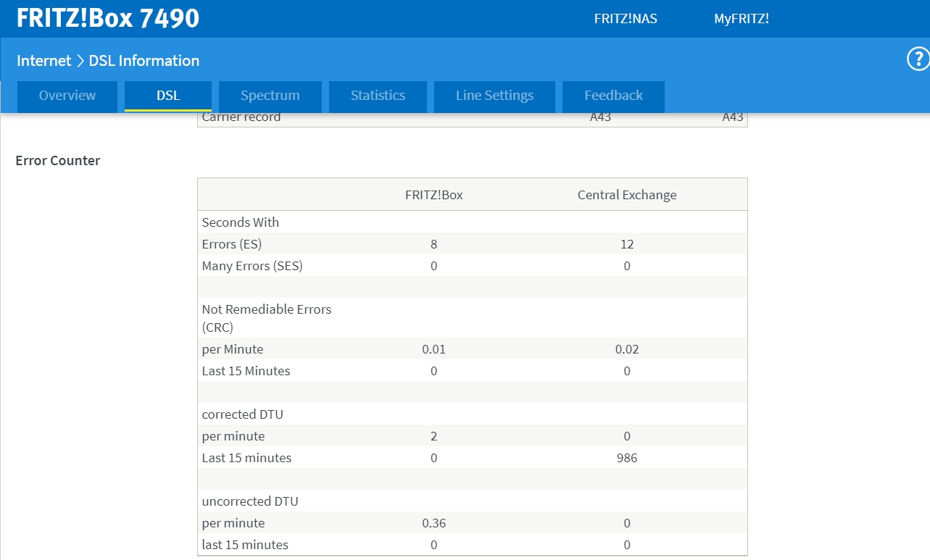Select the Errors (ES) row label
This screenshot has width=930, height=560.
[231, 244]
